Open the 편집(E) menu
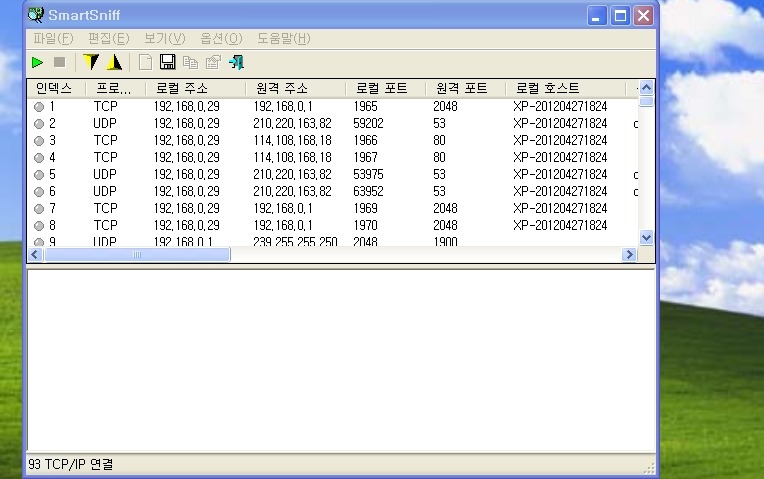 (x=108, y=38)
